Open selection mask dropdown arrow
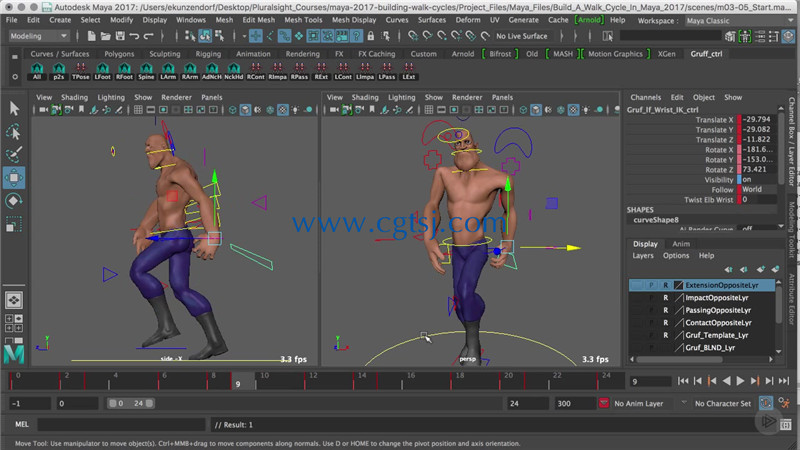The width and height of the screenshot is (800, 450). [x=244, y=36]
